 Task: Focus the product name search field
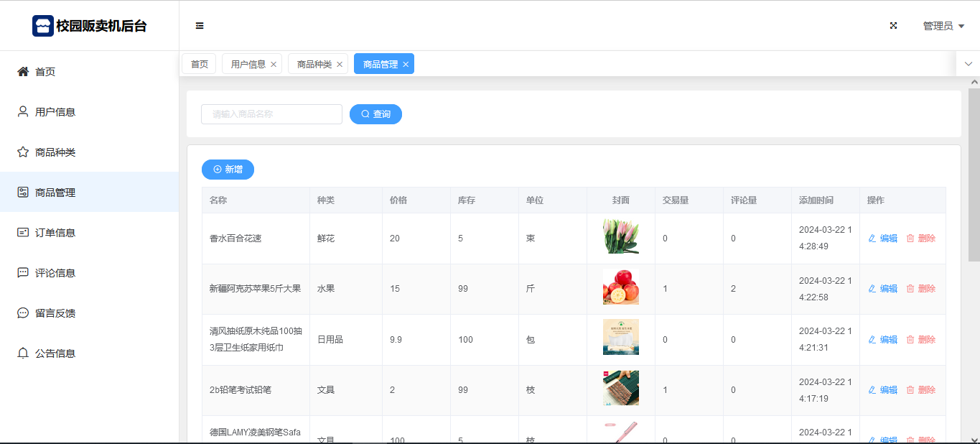[271, 114]
